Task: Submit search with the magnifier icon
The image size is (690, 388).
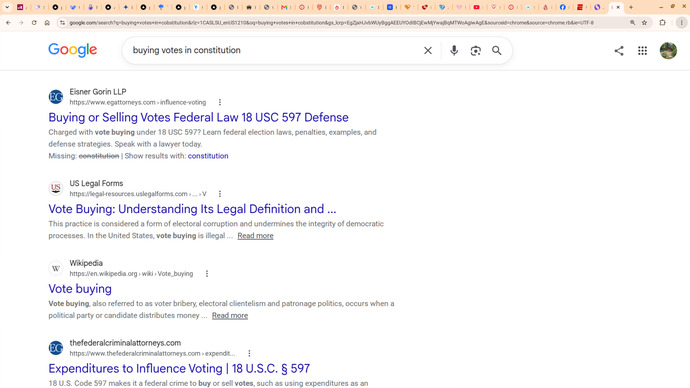Action: (x=496, y=51)
